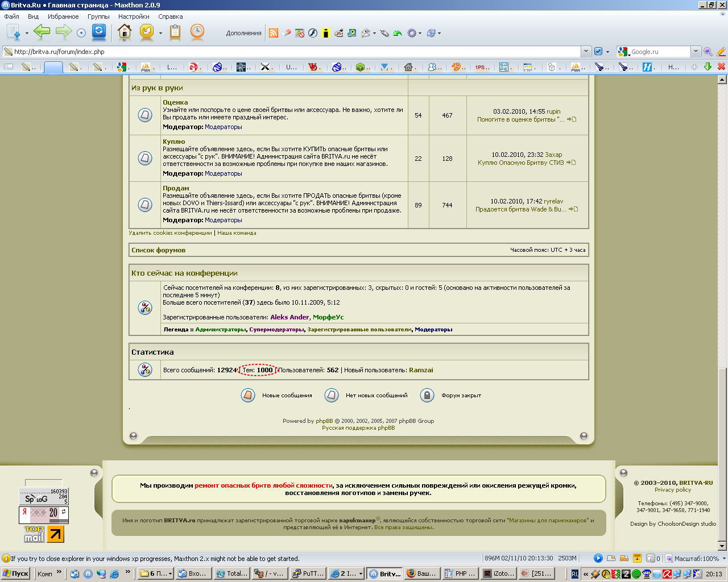The image size is (728, 582).
Task: Click the orange RSS feed icon
Action: 274,33
